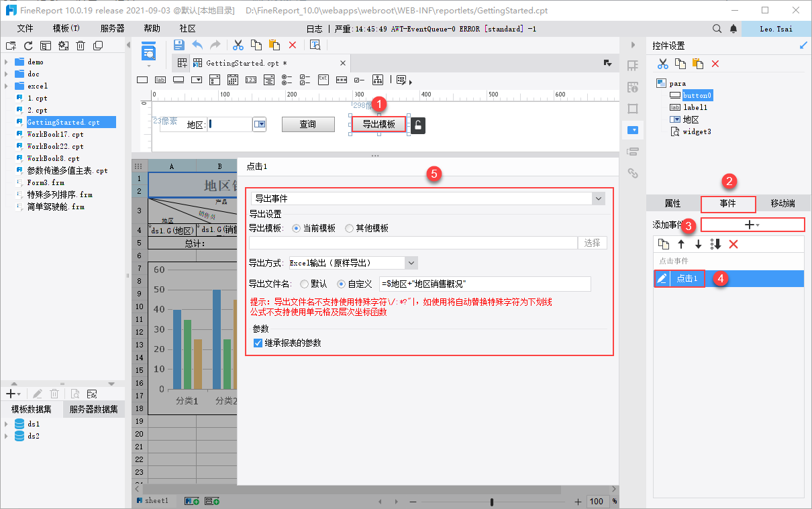Click the add event plus button

point(752,225)
